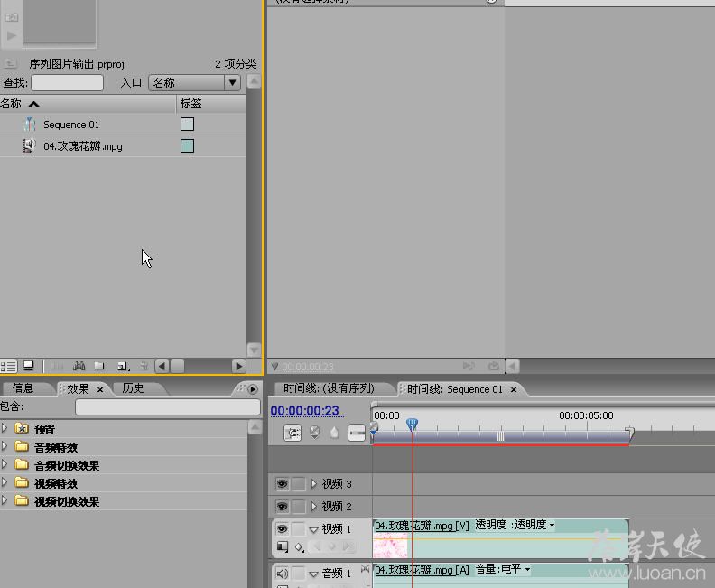The width and height of the screenshot is (715, 588).
Task: Add keyframe on Video 1 track
Action: point(332,546)
